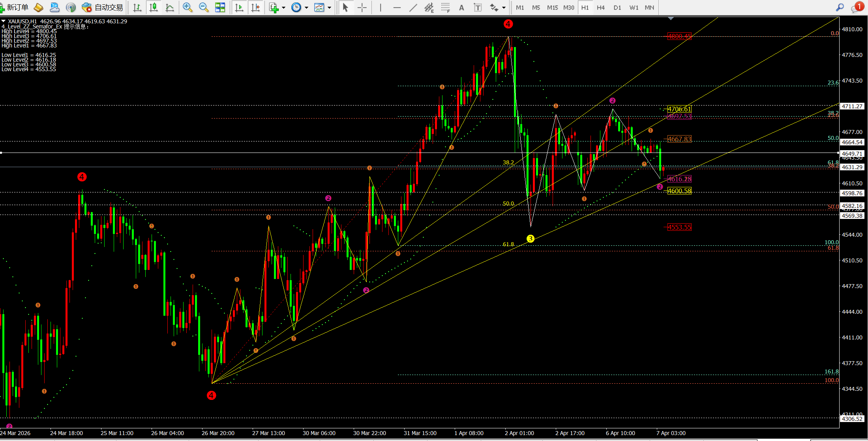Select the Fibonacci retracement tool
This screenshot has height=441, width=868.
[445, 7]
